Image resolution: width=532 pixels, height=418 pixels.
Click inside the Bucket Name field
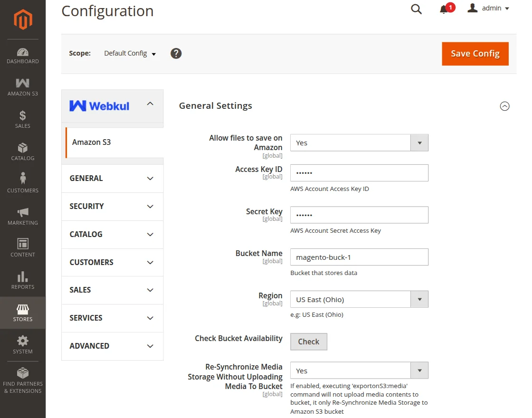click(359, 257)
